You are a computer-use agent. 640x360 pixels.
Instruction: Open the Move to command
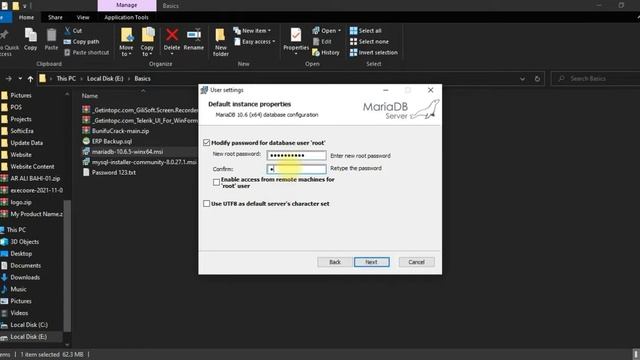click(x=126, y=42)
